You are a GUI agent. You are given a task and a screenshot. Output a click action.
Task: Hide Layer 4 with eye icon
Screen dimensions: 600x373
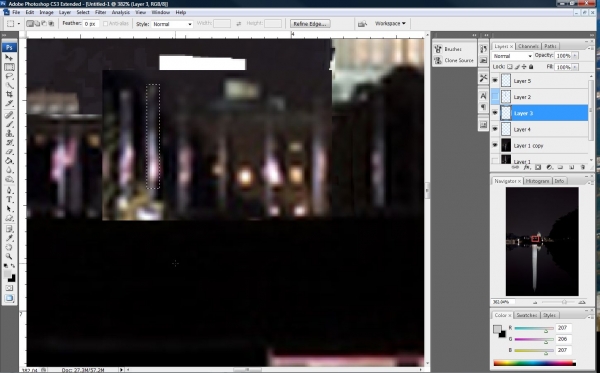point(496,129)
